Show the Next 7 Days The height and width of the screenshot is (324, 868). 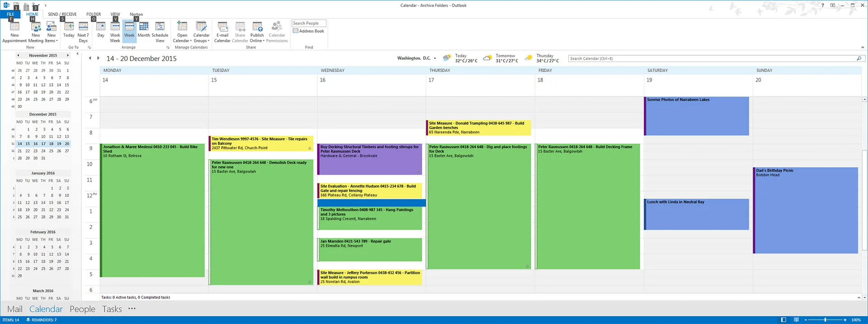(x=83, y=32)
